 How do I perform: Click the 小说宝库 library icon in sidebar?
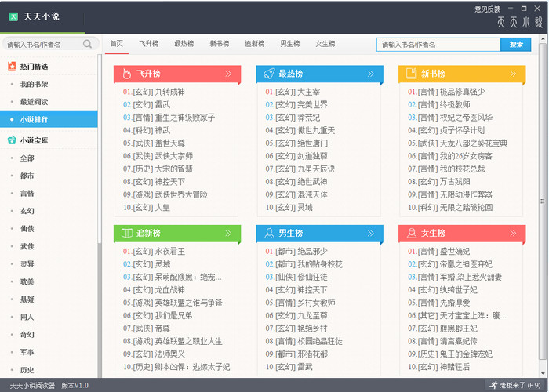pyautogui.click(x=11, y=141)
